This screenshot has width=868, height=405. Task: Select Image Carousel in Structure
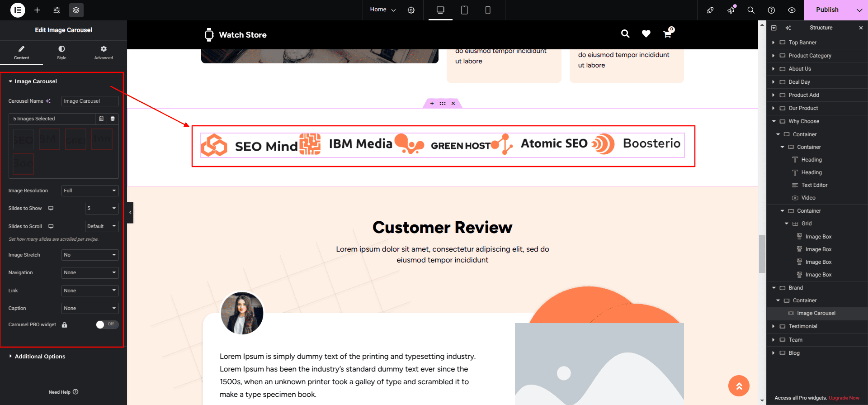(816, 313)
